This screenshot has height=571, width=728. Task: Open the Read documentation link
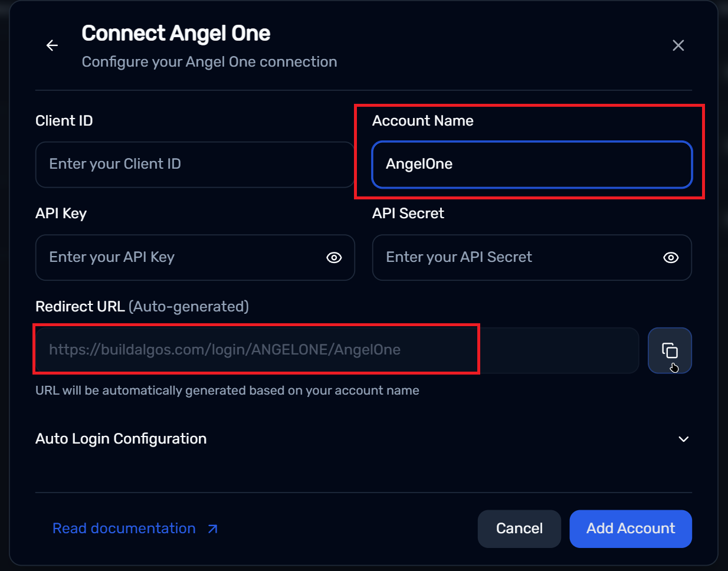(124, 529)
